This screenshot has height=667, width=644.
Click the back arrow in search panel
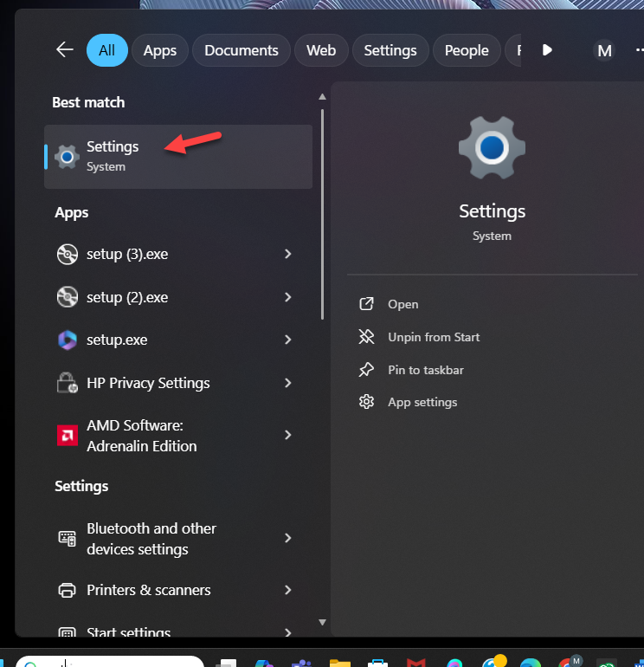click(65, 50)
